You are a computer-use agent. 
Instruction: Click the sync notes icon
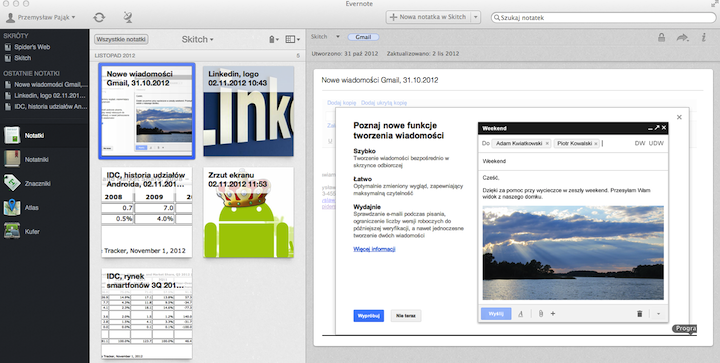click(99, 17)
